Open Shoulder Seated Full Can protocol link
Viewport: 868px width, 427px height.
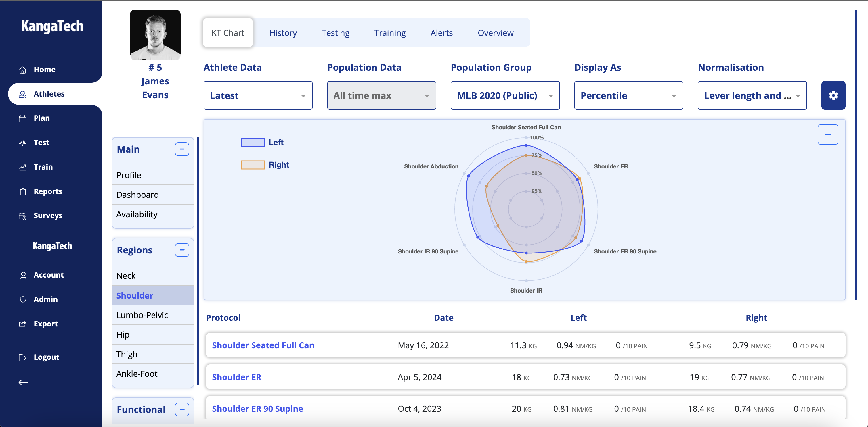(x=263, y=345)
